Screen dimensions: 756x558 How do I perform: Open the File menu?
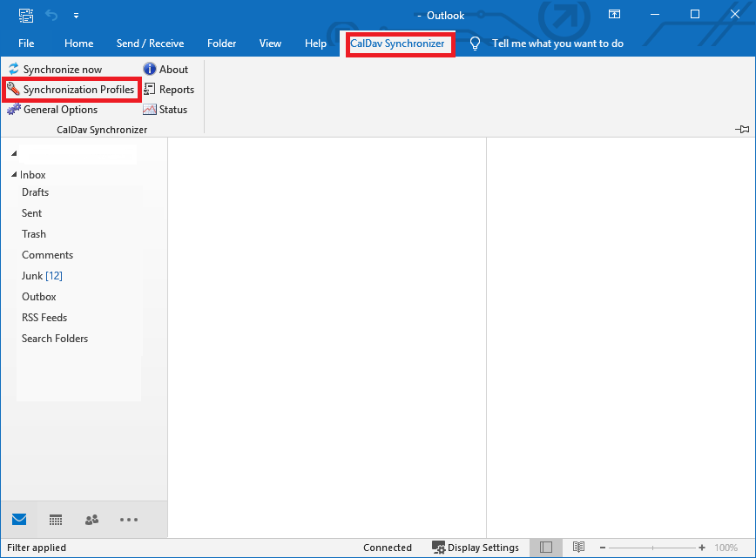pyautogui.click(x=26, y=44)
